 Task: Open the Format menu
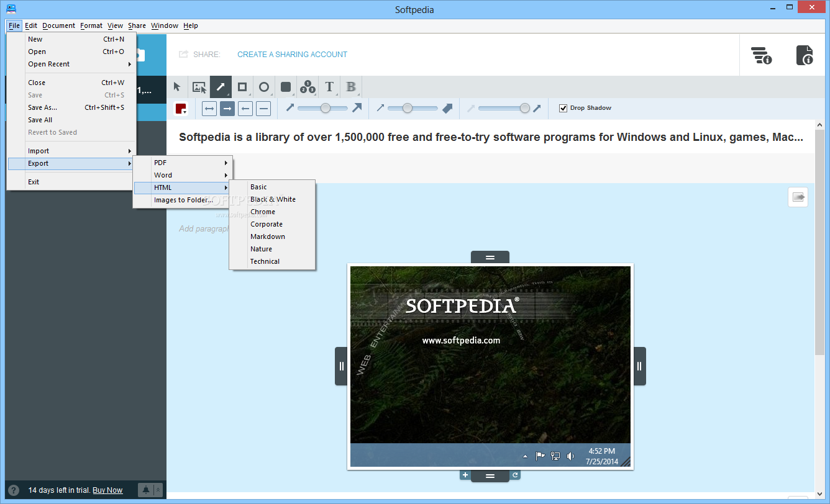click(x=91, y=25)
